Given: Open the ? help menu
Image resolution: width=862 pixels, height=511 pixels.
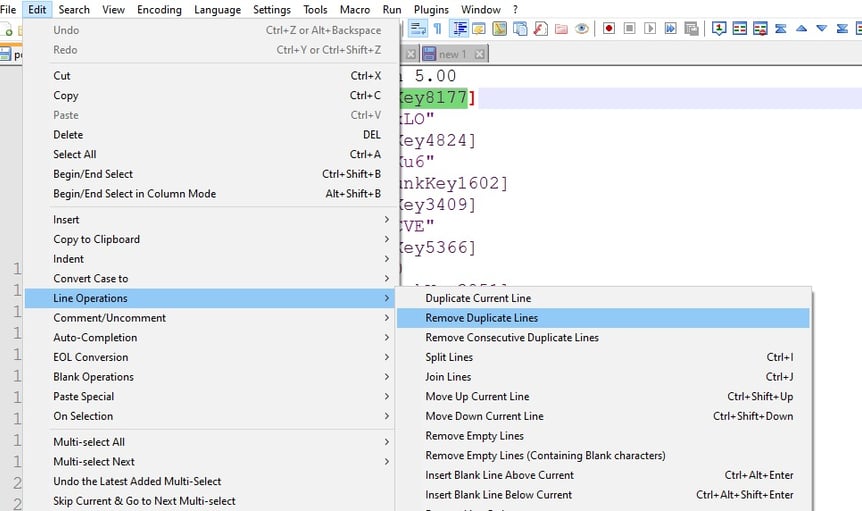Looking at the screenshot, I should tap(515, 9).
